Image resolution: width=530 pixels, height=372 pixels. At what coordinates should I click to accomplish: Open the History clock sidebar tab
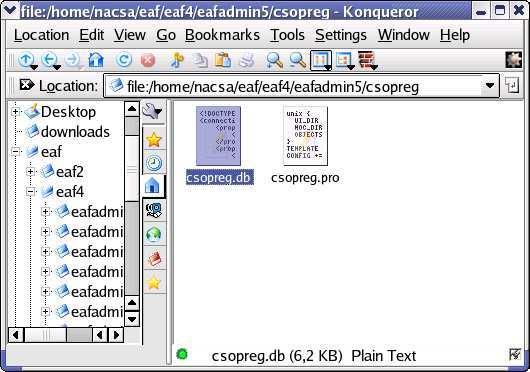click(154, 163)
